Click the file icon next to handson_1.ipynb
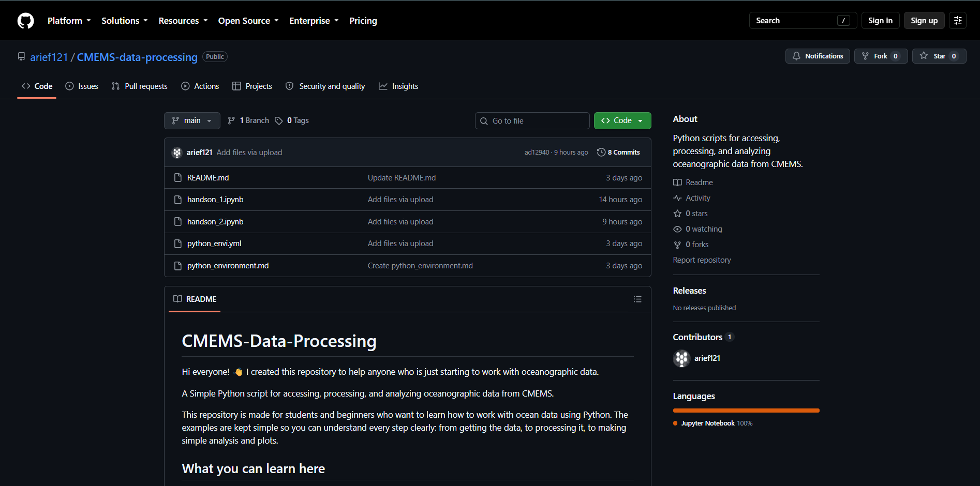Image resolution: width=980 pixels, height=486 pixels. click(x=178, y=200)
